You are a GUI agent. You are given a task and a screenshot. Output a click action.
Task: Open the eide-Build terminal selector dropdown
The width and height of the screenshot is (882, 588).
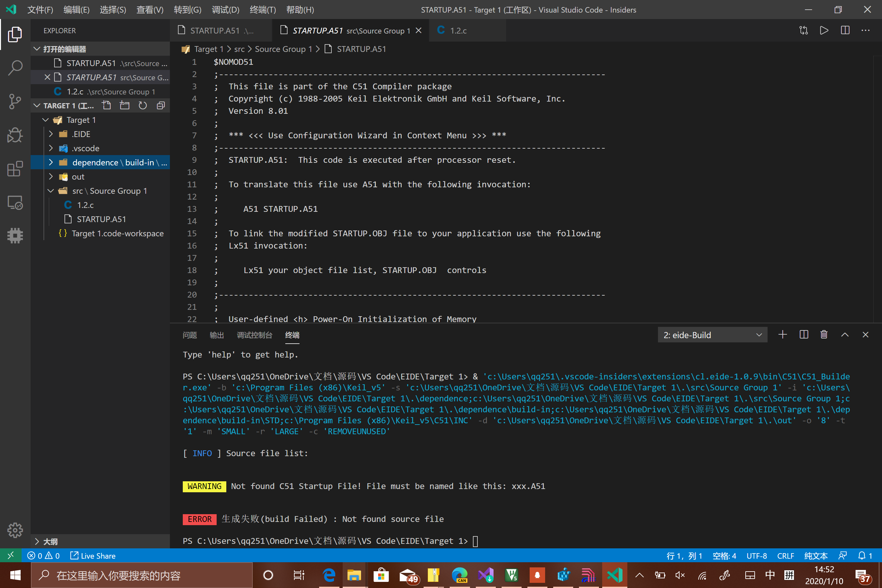(712, 335)
